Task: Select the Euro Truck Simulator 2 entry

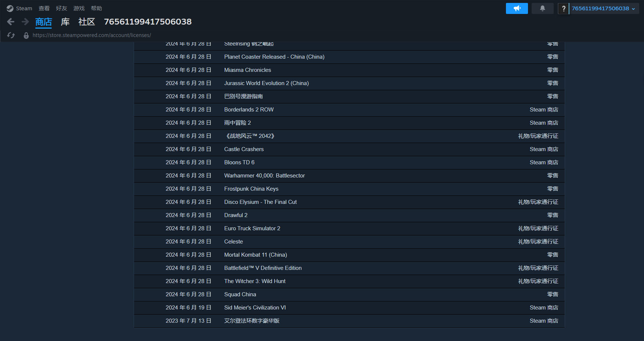Action: click(x=349, y=228)
